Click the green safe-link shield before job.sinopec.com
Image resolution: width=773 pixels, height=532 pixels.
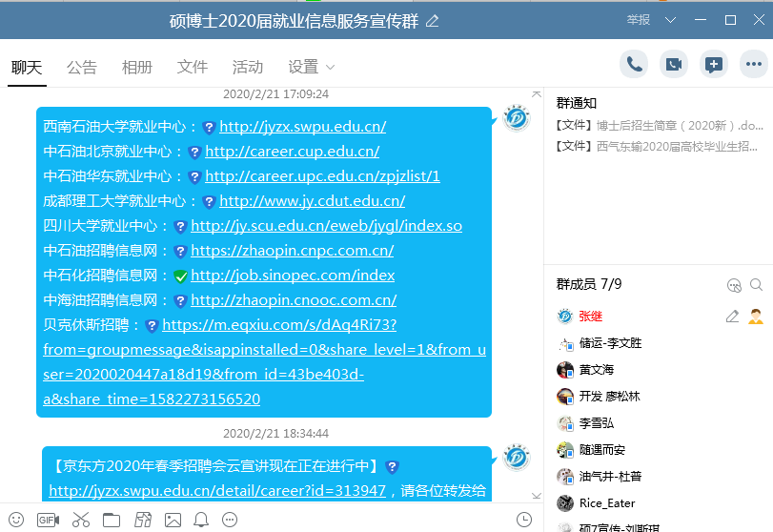[x=180, y=276]
